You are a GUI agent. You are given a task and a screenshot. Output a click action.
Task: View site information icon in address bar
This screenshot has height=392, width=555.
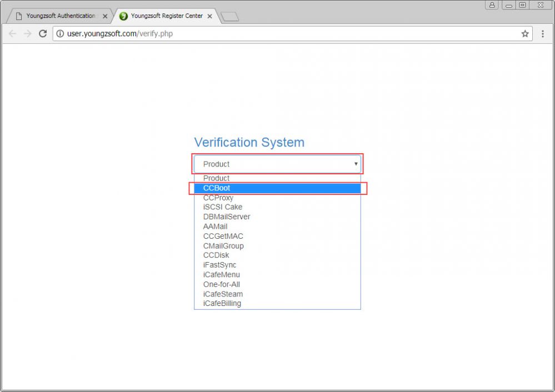pos(60,34)
